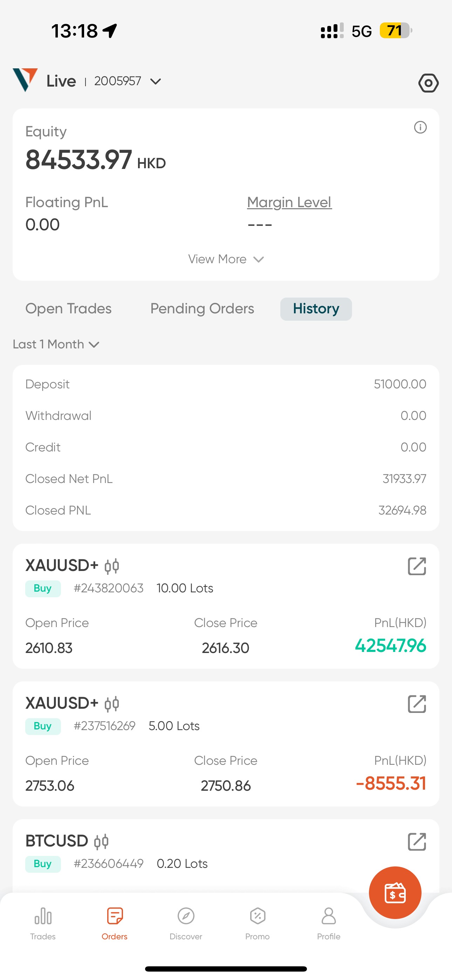Select the History tab
The height and width of the screenshot is (980, 452).
coord(316,308)
